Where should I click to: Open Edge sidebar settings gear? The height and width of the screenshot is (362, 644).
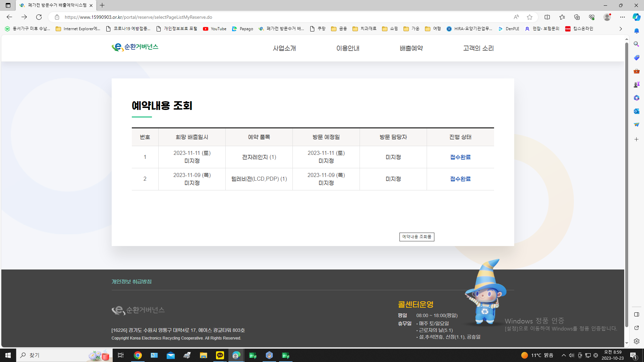click(x=636, y=341)
